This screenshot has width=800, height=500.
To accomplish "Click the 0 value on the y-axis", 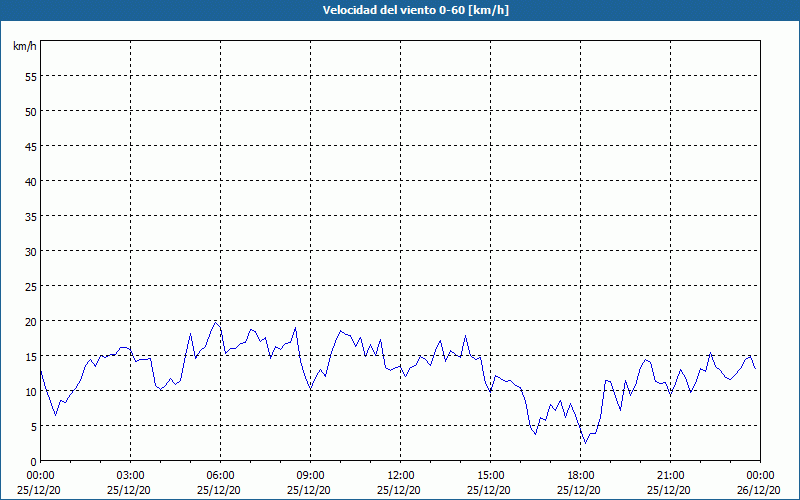I will point(34,462).
